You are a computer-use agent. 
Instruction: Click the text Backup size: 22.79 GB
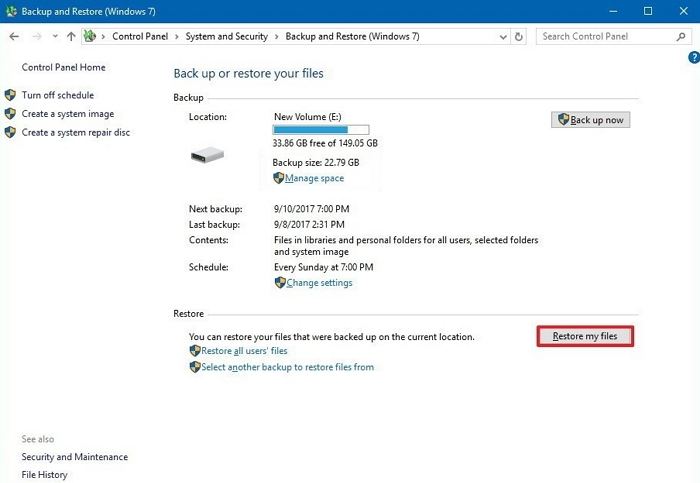[316, 162]
